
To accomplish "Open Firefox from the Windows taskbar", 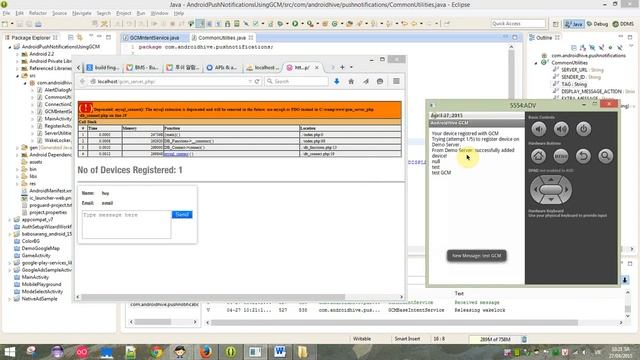I will click(x=206, y=351).
